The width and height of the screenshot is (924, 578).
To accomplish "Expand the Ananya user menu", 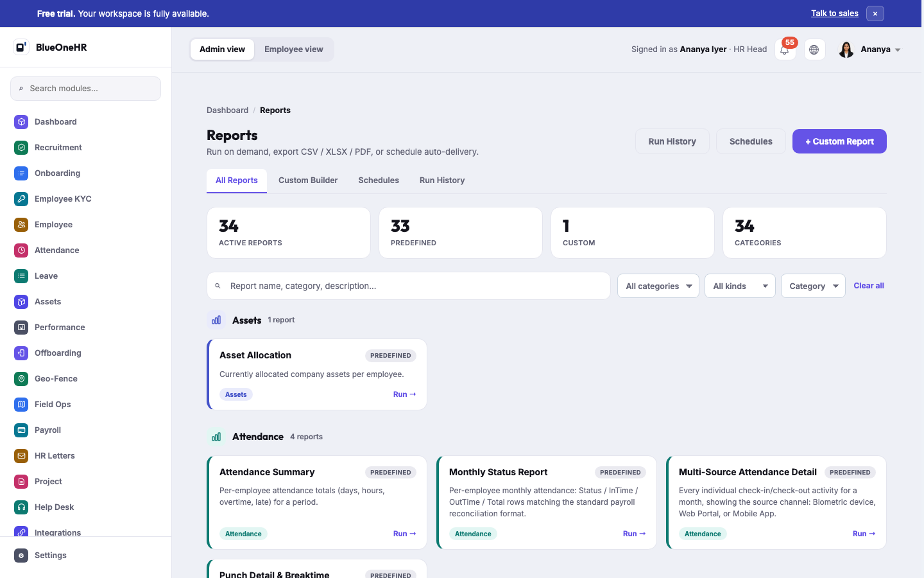I will tap(869, 49).
